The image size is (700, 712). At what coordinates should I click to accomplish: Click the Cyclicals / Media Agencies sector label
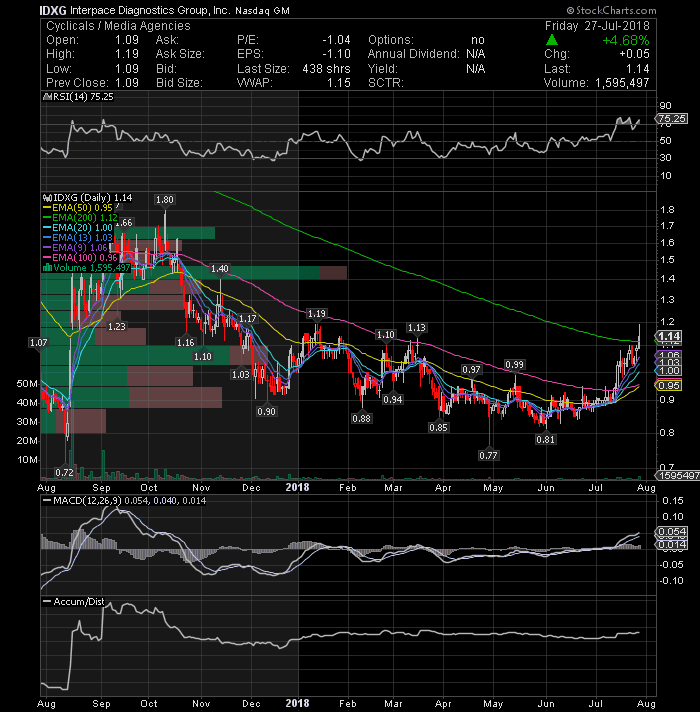coord(118,26)
